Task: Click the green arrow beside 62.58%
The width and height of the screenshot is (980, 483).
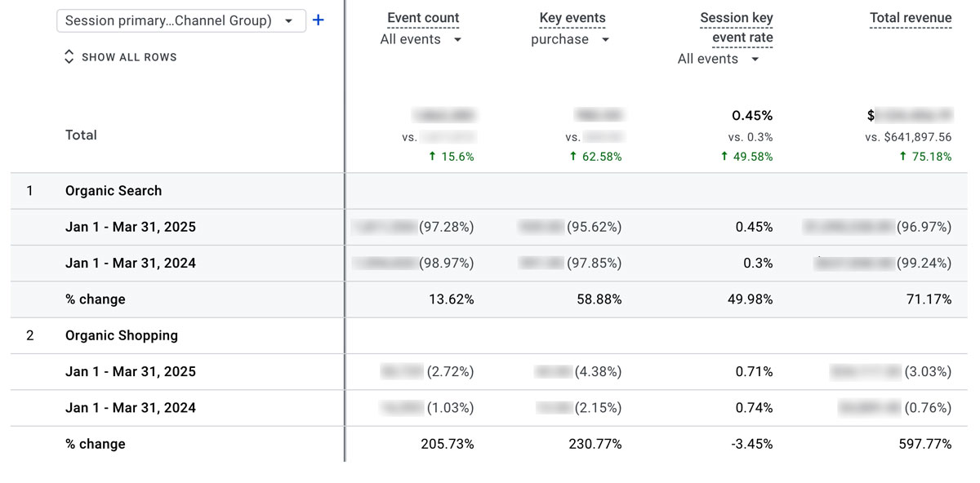Action: point(573,156)
